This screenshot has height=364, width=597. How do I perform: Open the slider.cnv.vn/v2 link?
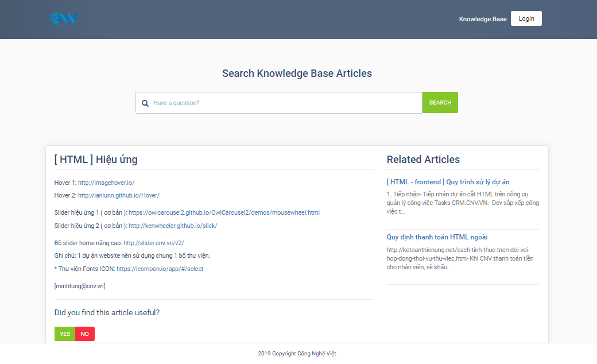point(154,243)
